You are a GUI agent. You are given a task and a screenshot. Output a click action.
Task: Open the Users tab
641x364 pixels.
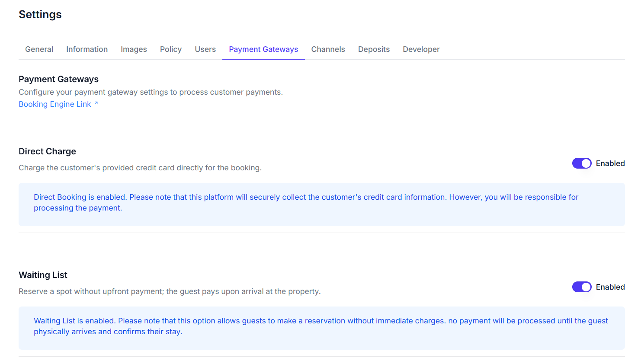point(205,49)
